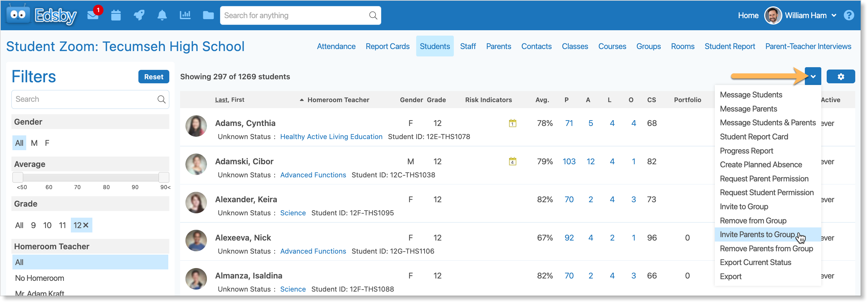Screen dimensions: 868x303
Task: Open the bar chart analytics icon
Action: tap(185, 15)
